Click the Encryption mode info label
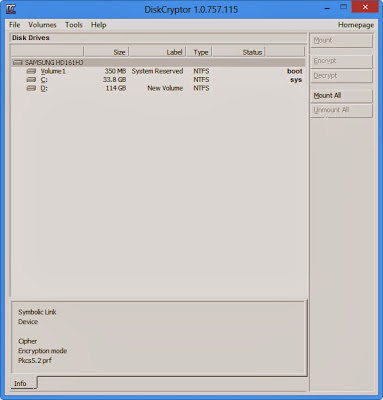 click(x=43, y=351)
